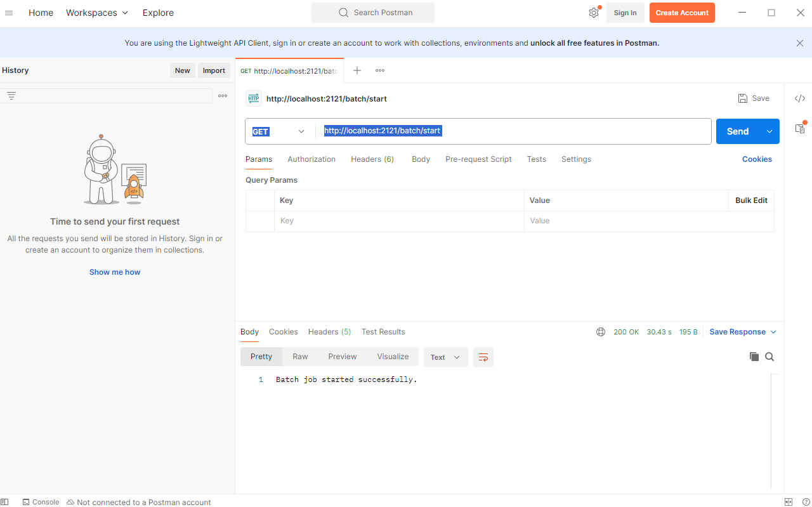
Task: Click the search magnifier in Search Postman
Action: [x=344, y=13]
